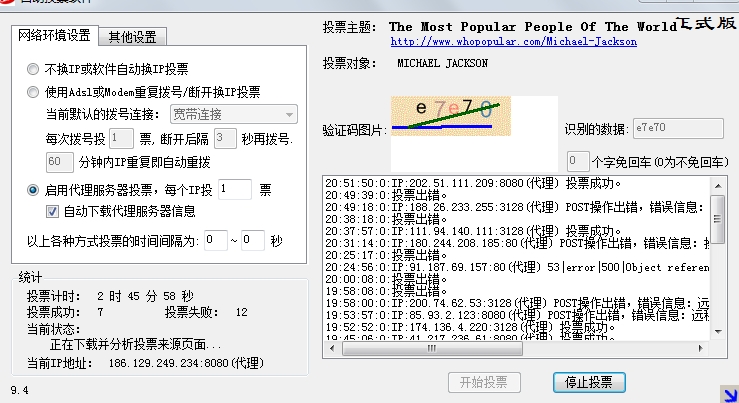Select log entry IP 85.93.2.123:8080
739x403 pixels.
coord(516,315)
